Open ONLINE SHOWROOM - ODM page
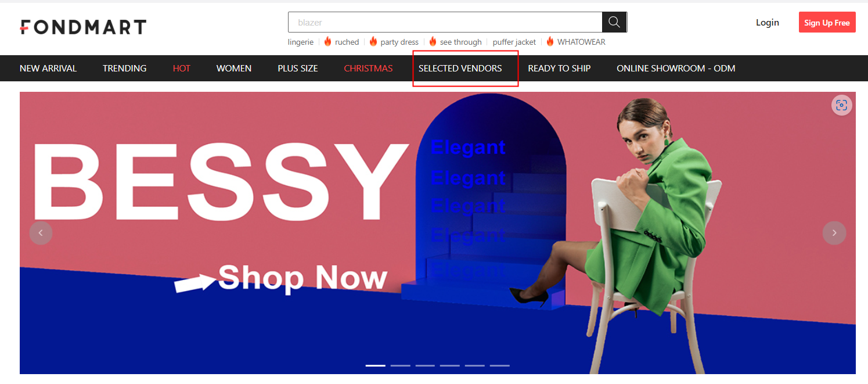 [676, 69]
